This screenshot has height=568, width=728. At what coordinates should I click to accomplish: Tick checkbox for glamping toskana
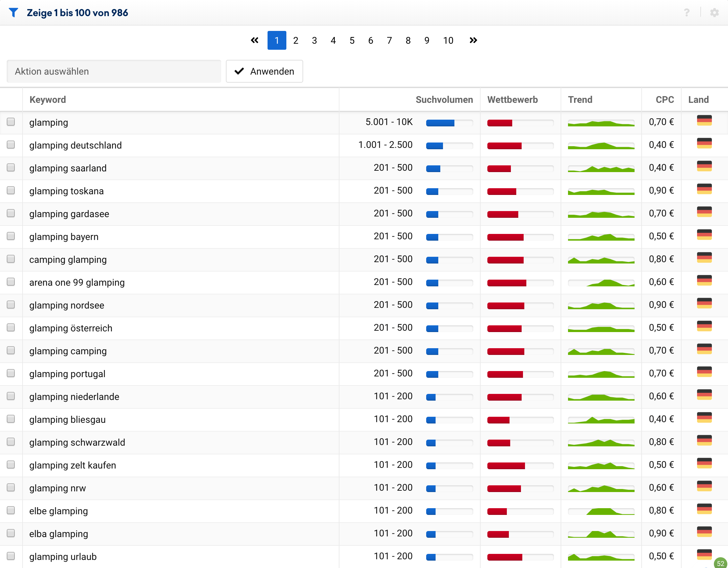click(11, 190)
